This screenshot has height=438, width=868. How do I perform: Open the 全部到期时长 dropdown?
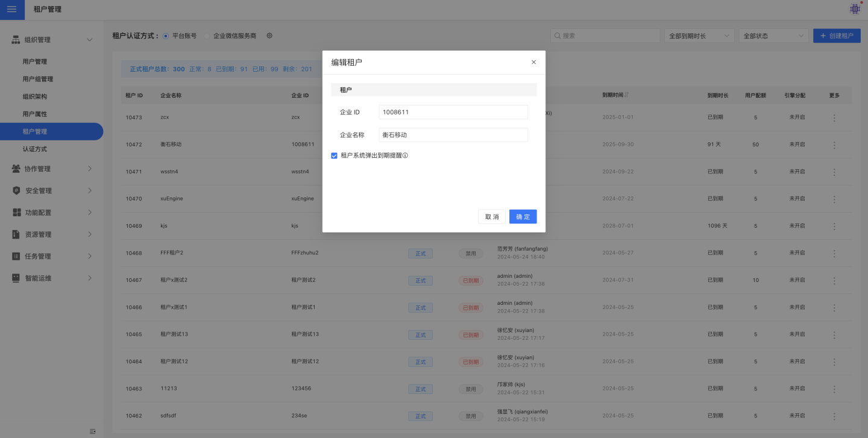coord(699,36)
